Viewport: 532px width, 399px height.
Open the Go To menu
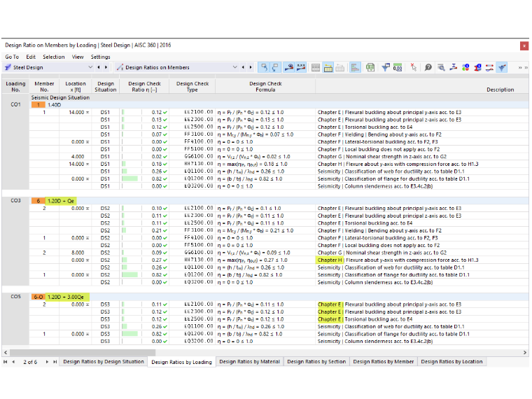tap(12, 57)
